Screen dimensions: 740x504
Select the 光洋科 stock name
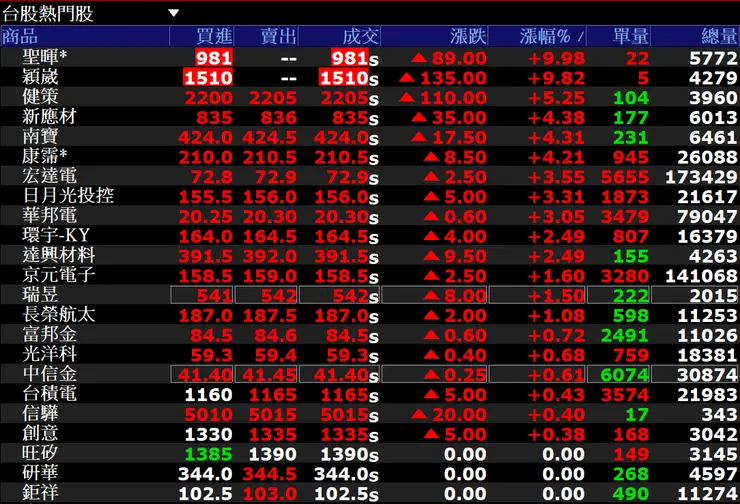49,354
